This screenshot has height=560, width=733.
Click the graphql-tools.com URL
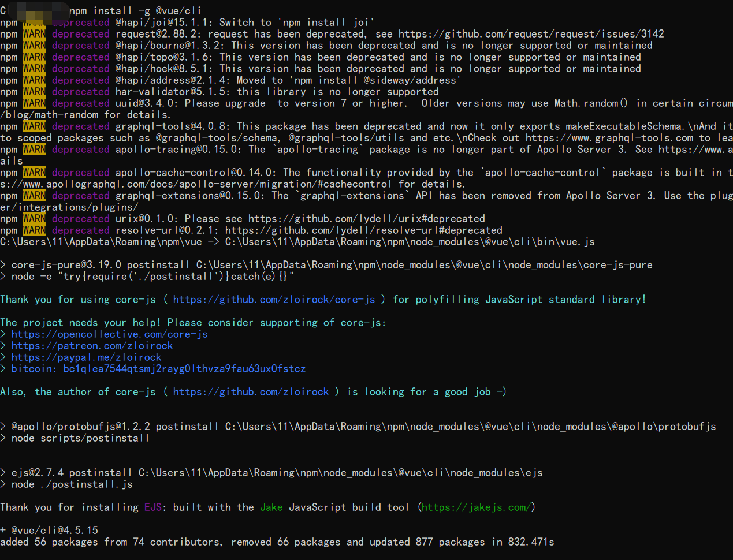(603, 137)
